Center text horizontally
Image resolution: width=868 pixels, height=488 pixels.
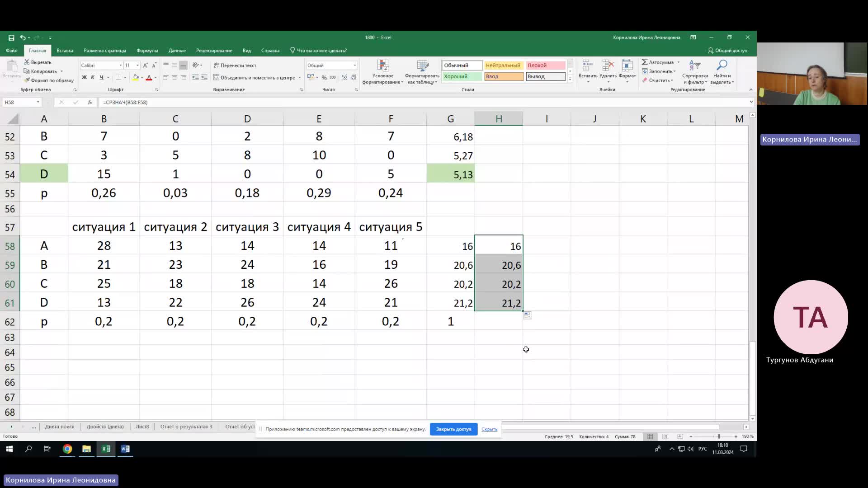click(175, 78)
